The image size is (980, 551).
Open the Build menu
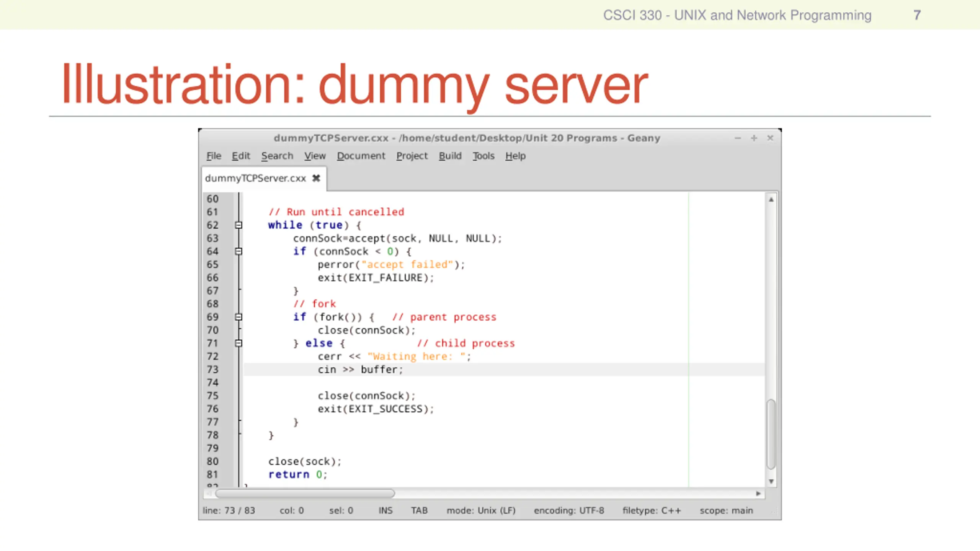point(450,156)
